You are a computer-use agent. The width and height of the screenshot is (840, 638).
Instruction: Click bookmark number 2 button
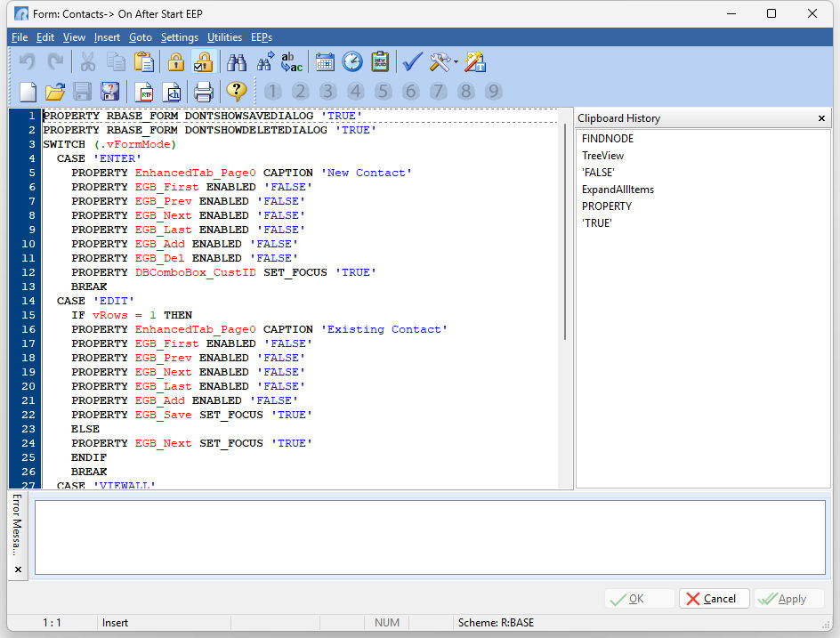301,91
